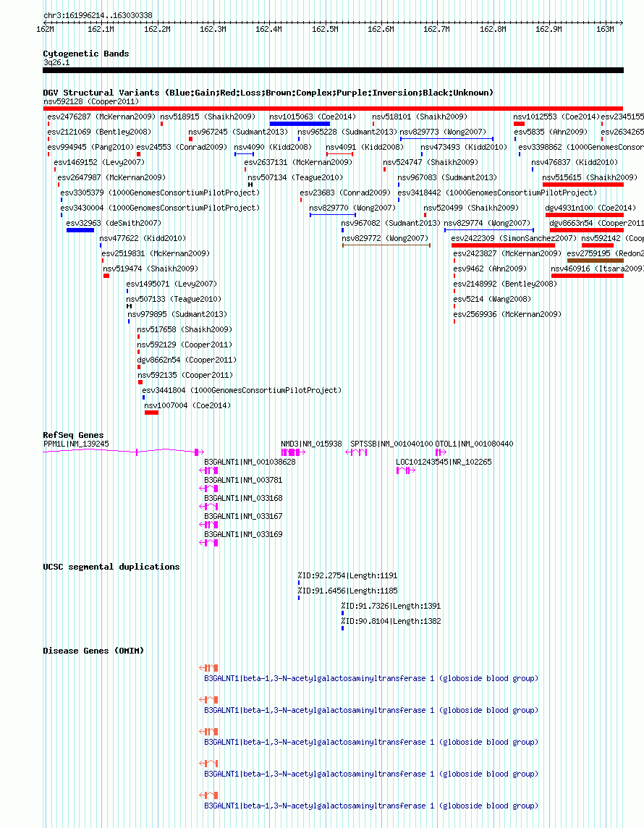Viewport: 644px width, 828px height.
Task: Click the red span line under nsv4091
Action: [x=339, y=154]
